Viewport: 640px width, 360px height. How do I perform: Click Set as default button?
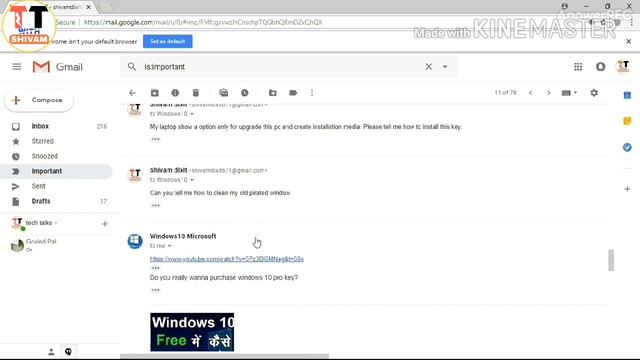(x=168, y=41)
